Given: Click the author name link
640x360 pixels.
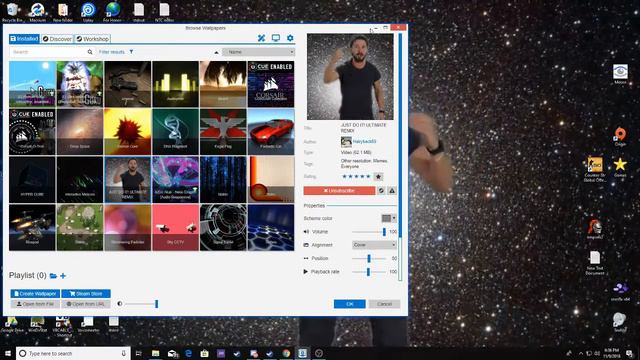Looking at the screenshot, I should (x=364, y=141).
